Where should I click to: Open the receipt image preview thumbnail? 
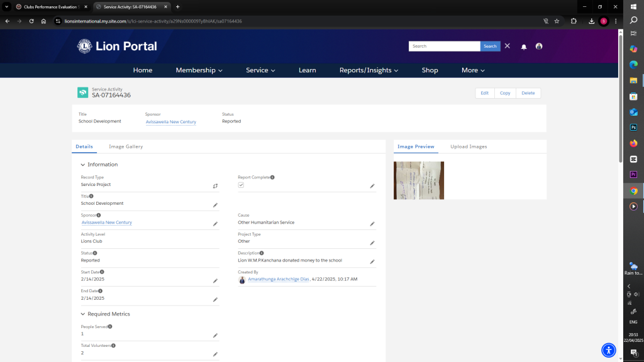(418, 180)
